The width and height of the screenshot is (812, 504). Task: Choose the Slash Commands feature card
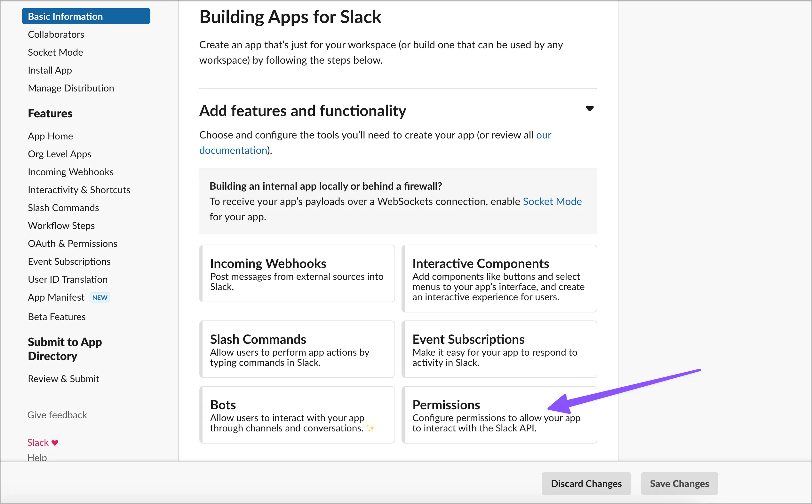click(x=297, y=349)
